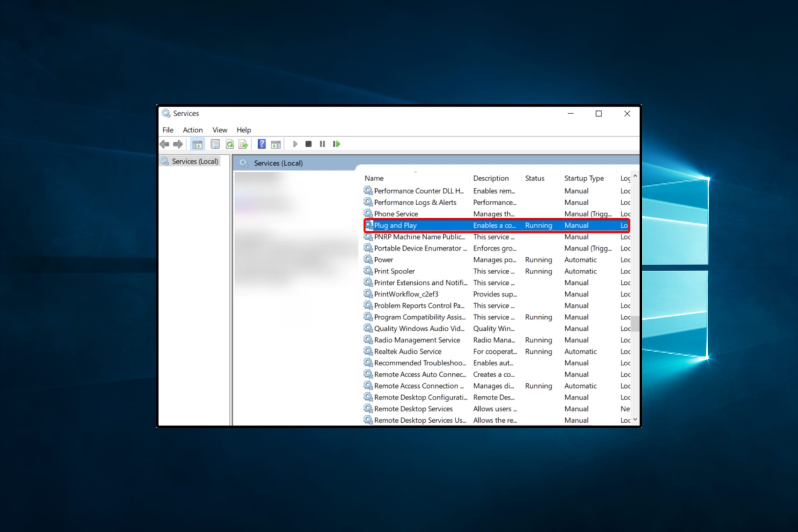The image size is (798, 532).
Task: Go back with the left arrow toolbar icon
Action: coord(165,144)
